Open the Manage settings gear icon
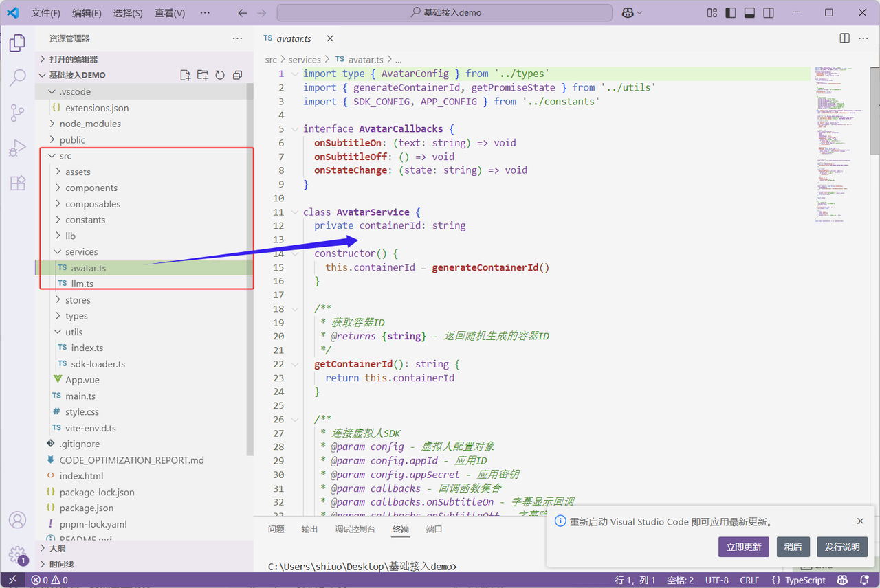This screenshot has width=880, height=588. (17, 554)
